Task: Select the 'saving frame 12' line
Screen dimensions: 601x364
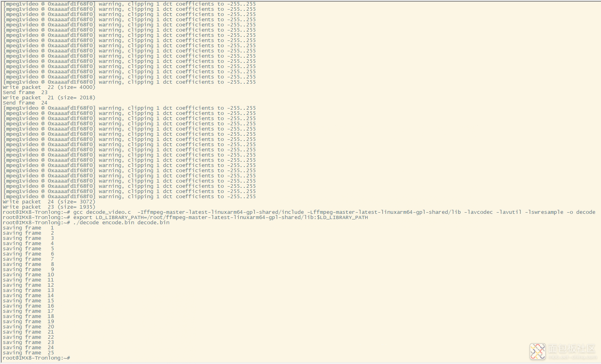Action: [28, 285]
